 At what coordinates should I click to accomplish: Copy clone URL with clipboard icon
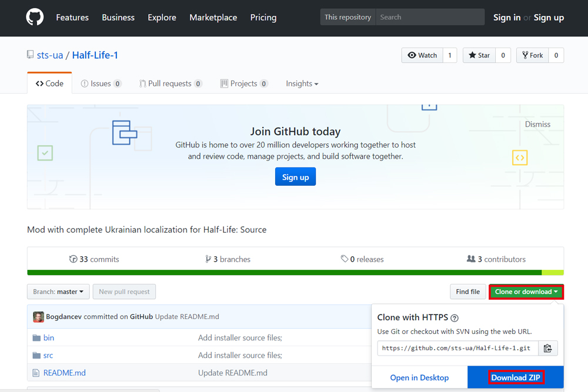click(547, 348)
